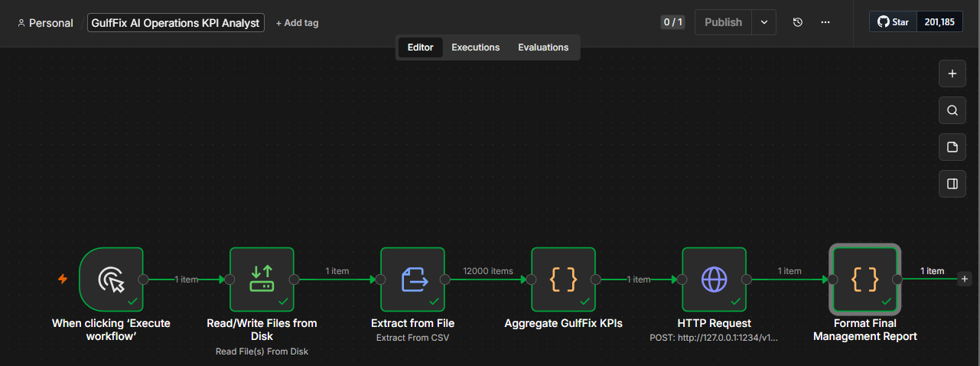Click the Add tag link
The width and height of the screenshot is (980, 366).
coord(297,23)
